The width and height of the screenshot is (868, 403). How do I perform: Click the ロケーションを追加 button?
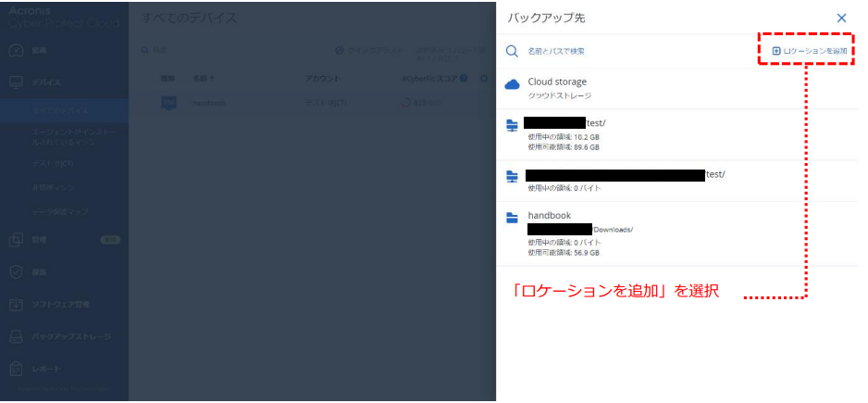(809, 50)
